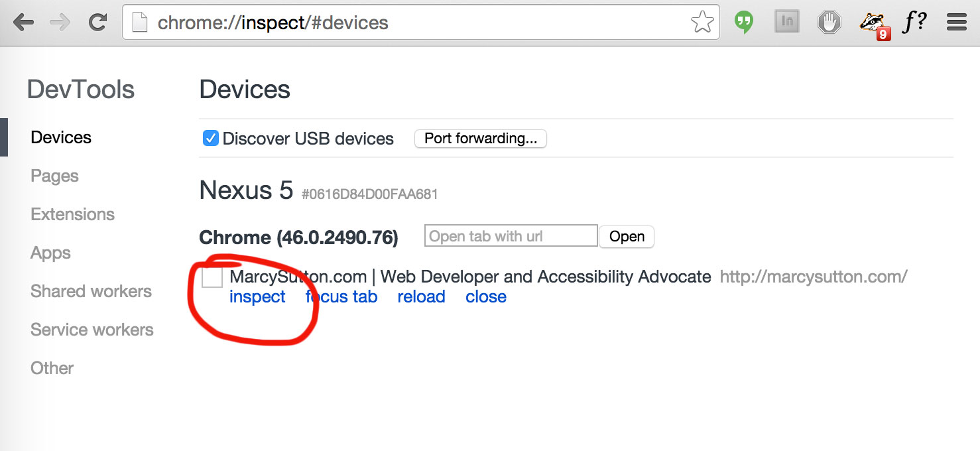The image size is (980, 451).
Task: Close the MarcySutton.com tab remotely
Action: coord(486,296)
